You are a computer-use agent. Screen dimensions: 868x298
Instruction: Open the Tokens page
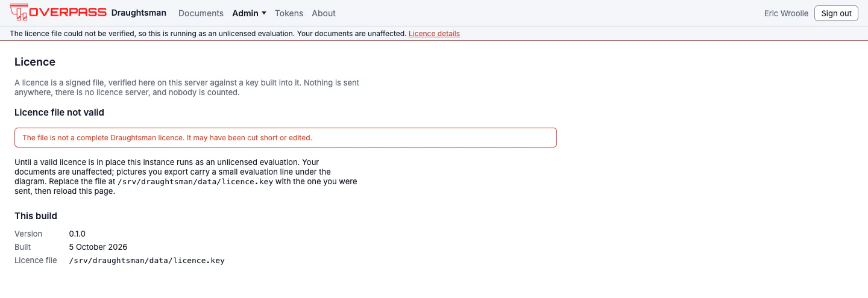point(289,13)
